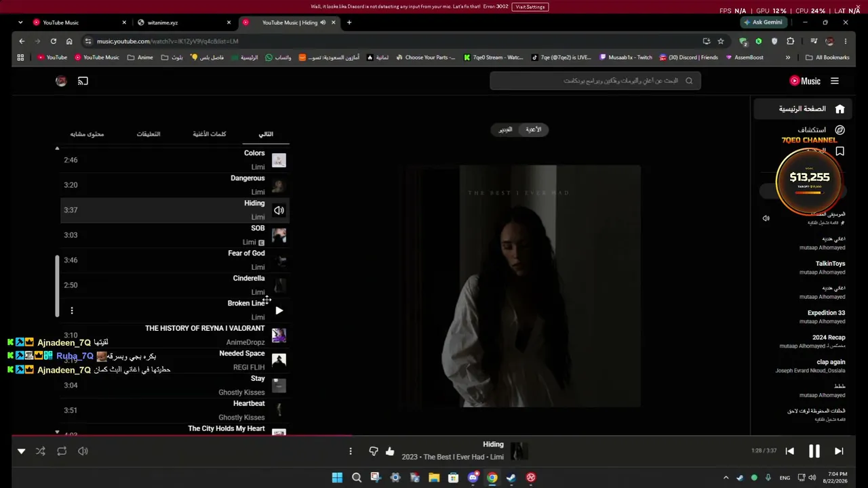868x488 pixels.
Task: Open the Discord Friends bookmark
Action: pos(688,58)
